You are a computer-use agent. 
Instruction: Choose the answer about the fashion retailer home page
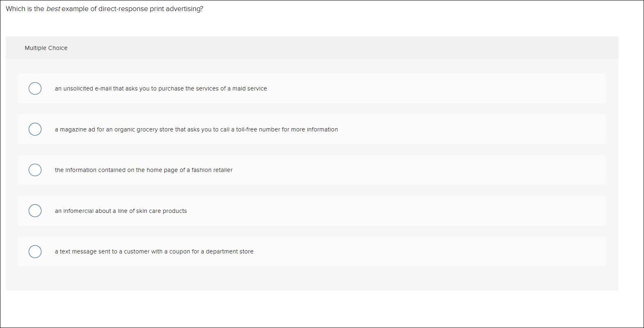tap(143, 170)
